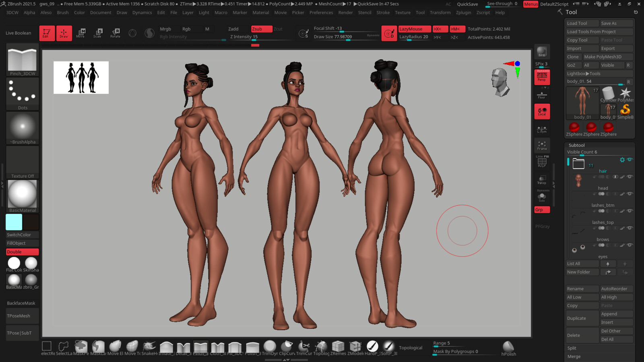Open the Preferences menu
The height and width of the screenshot is (362, 644).
click(321, 12)
